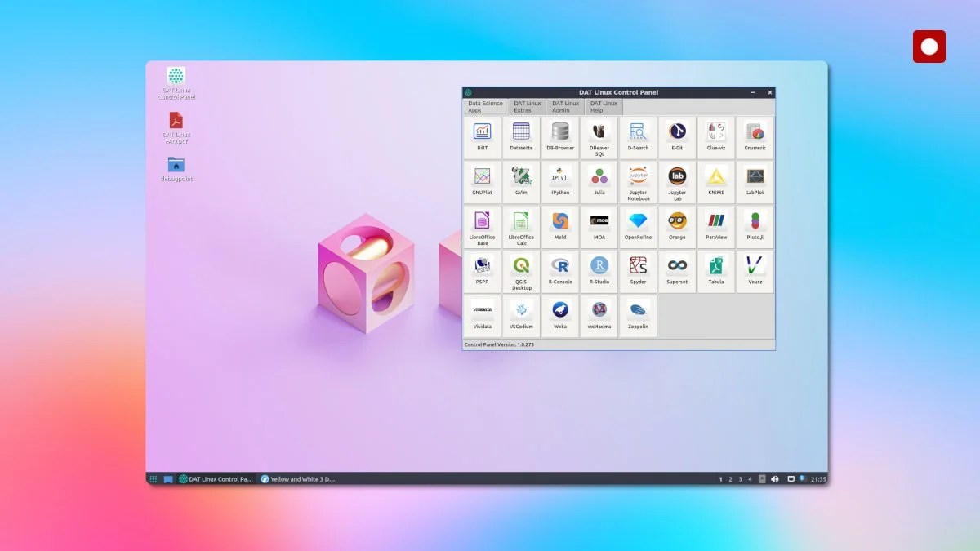Open Pluto.jl

point(755,227)
